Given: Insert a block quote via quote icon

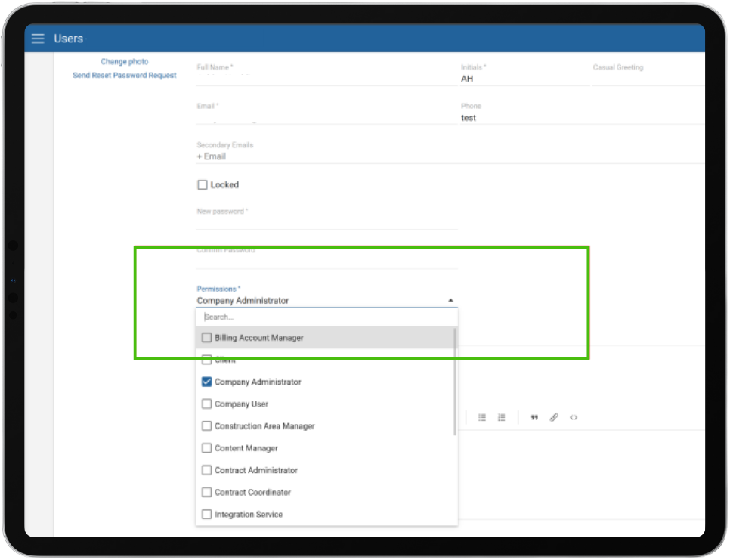Looking at the screenshot, I should 534,417.
